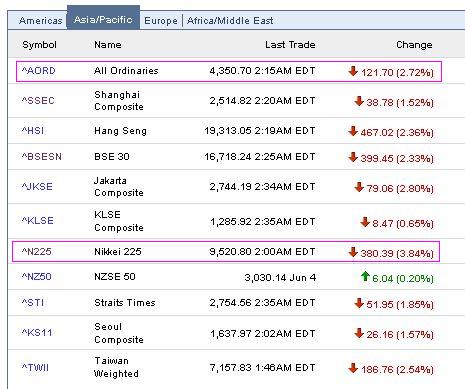Open the ^AORD symbol link
The height and width of the screenshot is (389, 465).
click(39, 71)
